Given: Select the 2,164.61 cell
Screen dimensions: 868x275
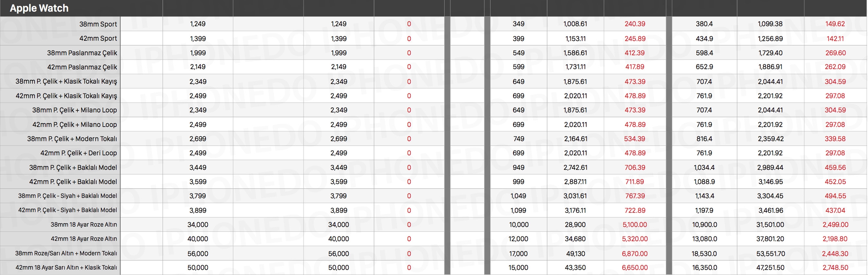Looking at the screenshot, I should (575, 139).
